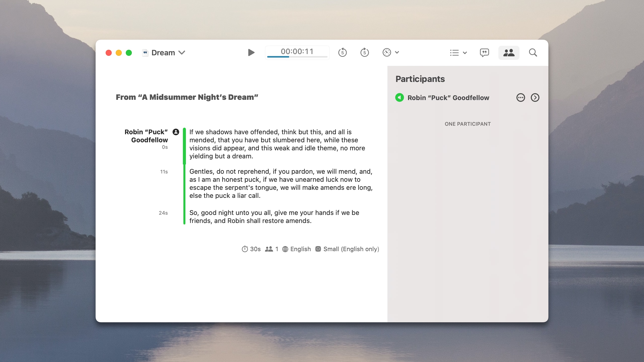Minimize the window with yellow button

[x=119, y=53]
